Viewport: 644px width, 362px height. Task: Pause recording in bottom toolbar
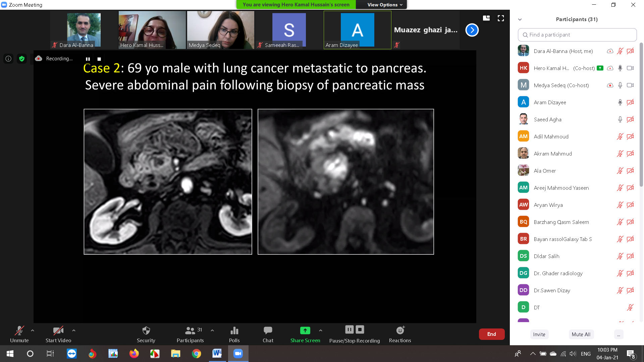349,329
